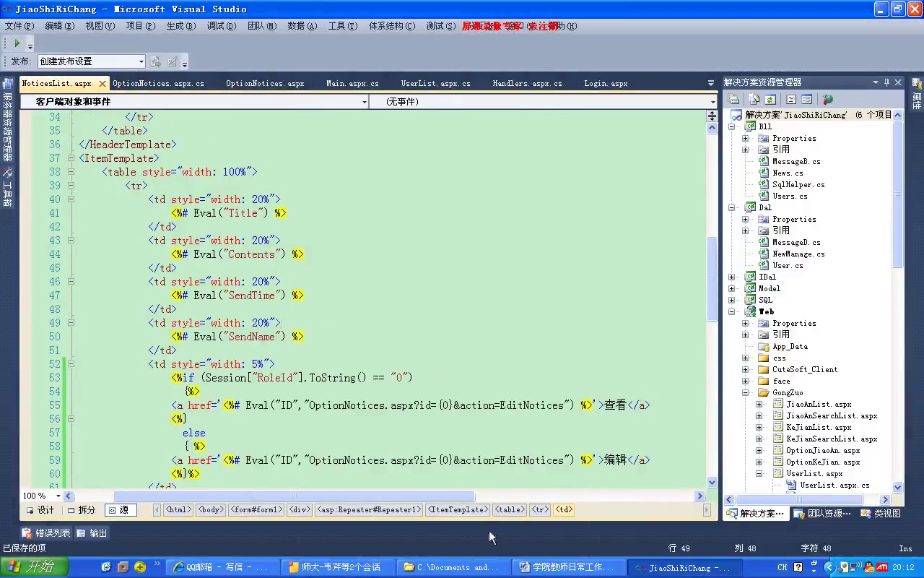This screenshot has height=578, width=924.
Task: Switch to the UserList.aspx.cs tab
Action: (x=435, y=84)
